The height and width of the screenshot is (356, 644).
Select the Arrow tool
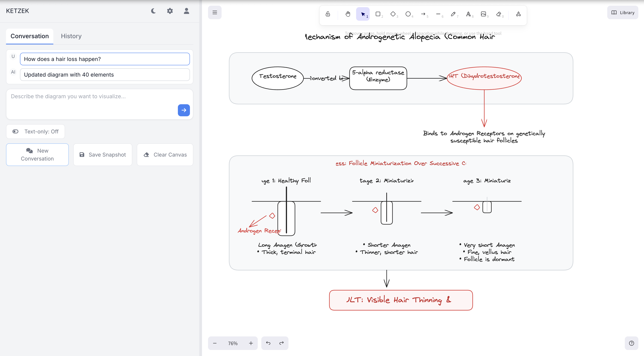(x=423, y=14)
